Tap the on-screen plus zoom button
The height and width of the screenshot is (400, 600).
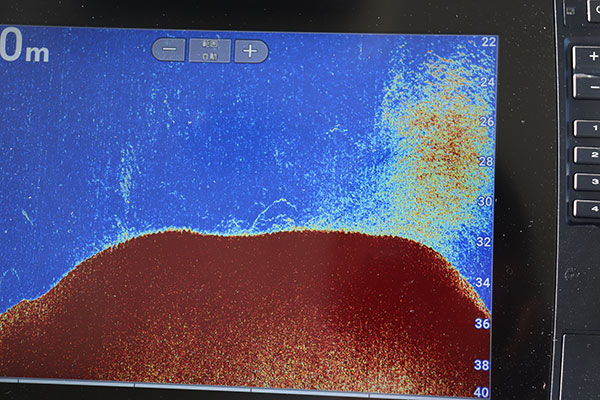(251, 50)
